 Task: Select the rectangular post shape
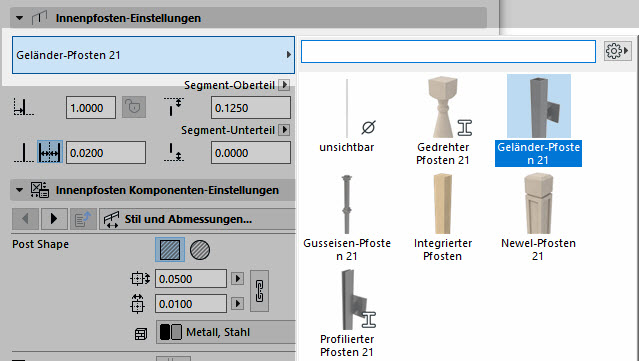[170, 250]
